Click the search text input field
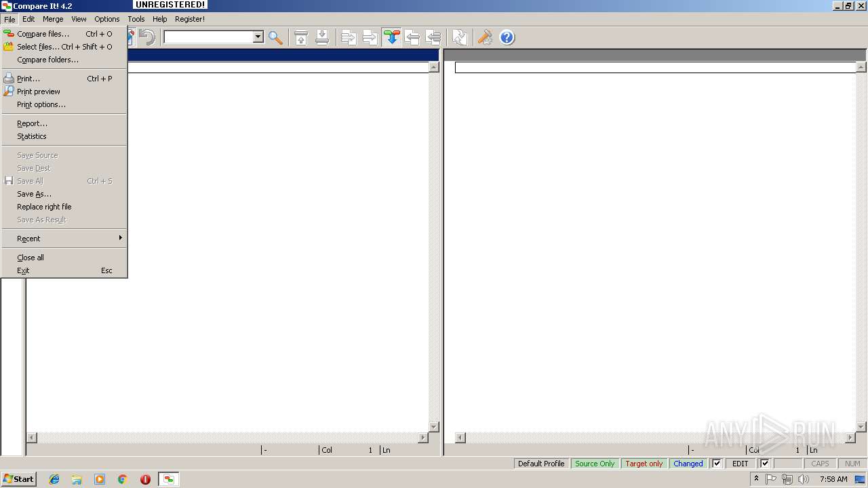868x488 pixels. (208, 37)
